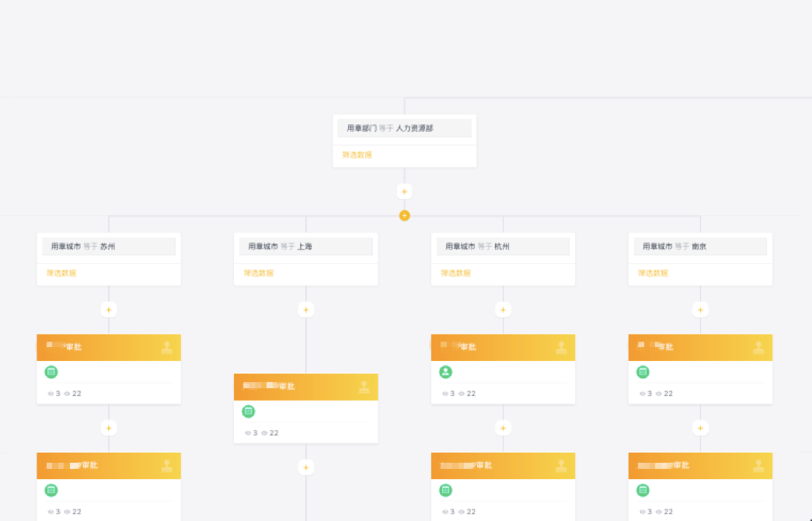Click the stamp icon on first 南京 approval header

pyautogui.click(x=758, y=348)
